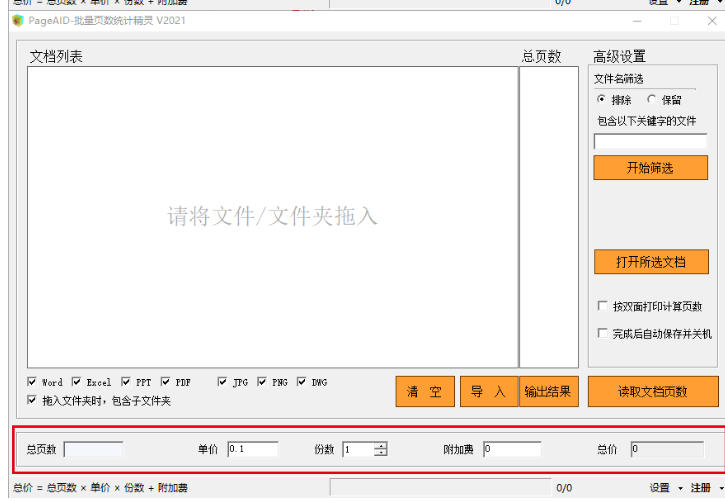Click the keyword filter input field
Viewport: 725px width, 501px height.
click(x=650, y=141)
